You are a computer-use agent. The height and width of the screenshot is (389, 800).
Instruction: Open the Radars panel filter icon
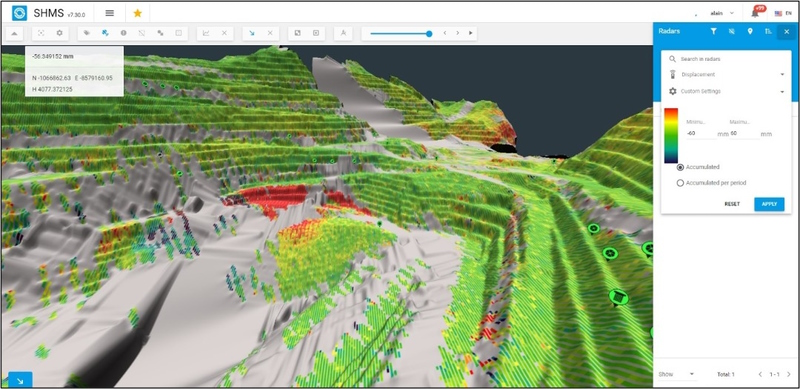point(713,31)
